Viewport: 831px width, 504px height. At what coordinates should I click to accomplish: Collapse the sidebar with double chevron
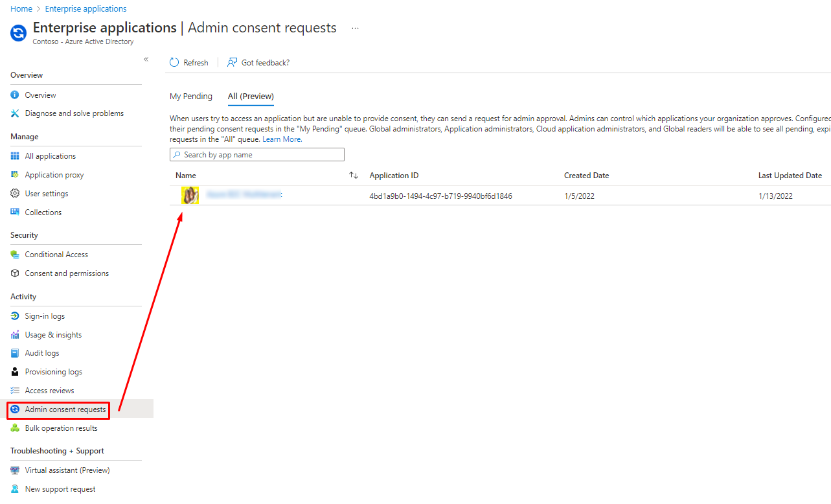[x=146, y=60]
